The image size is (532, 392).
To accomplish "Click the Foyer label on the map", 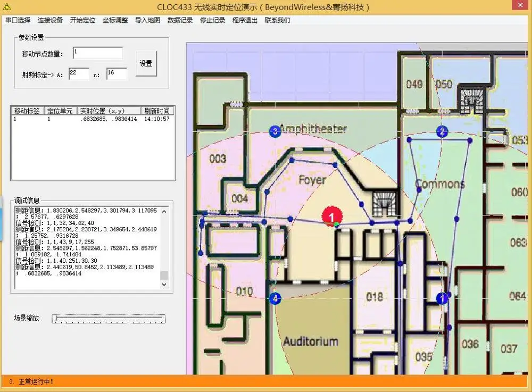I will coord(312,180).
